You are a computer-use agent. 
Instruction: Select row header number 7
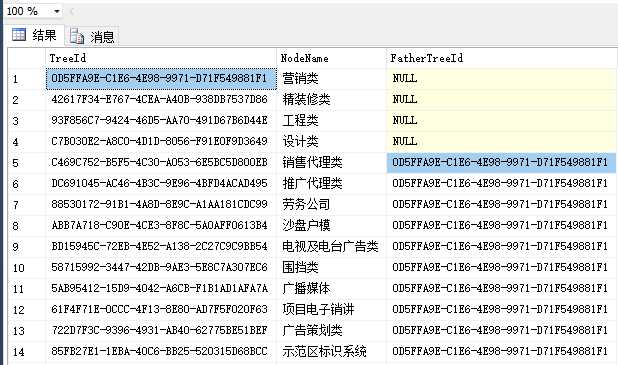click(26, 205)
